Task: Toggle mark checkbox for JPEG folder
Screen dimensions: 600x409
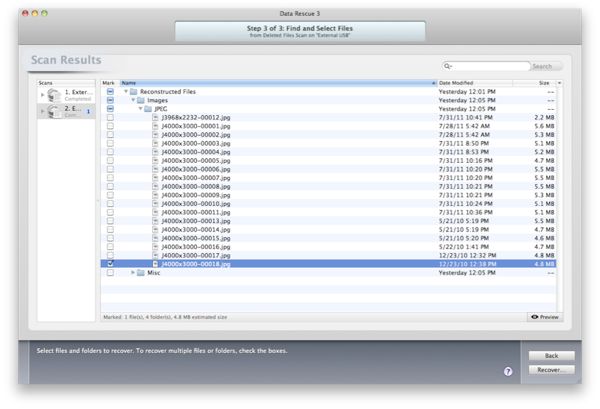Action: [x=110, y=109]
